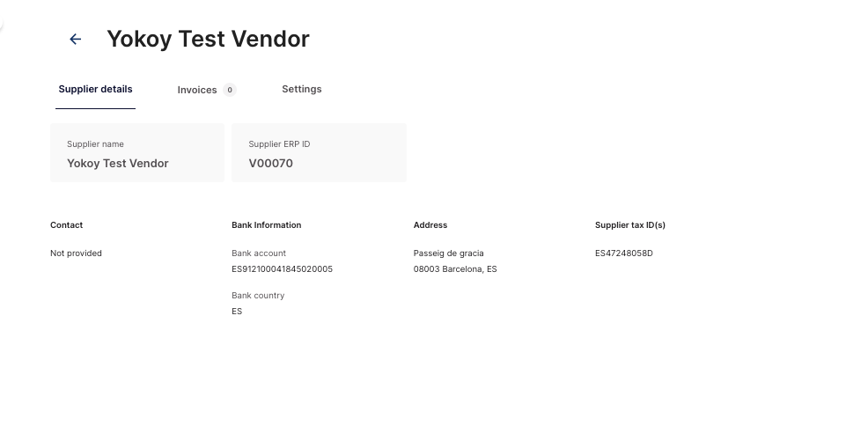The height and width of the screenshot is (448, 868).
Task: Select the ERP ID value V00070
Action: [270, 164]
